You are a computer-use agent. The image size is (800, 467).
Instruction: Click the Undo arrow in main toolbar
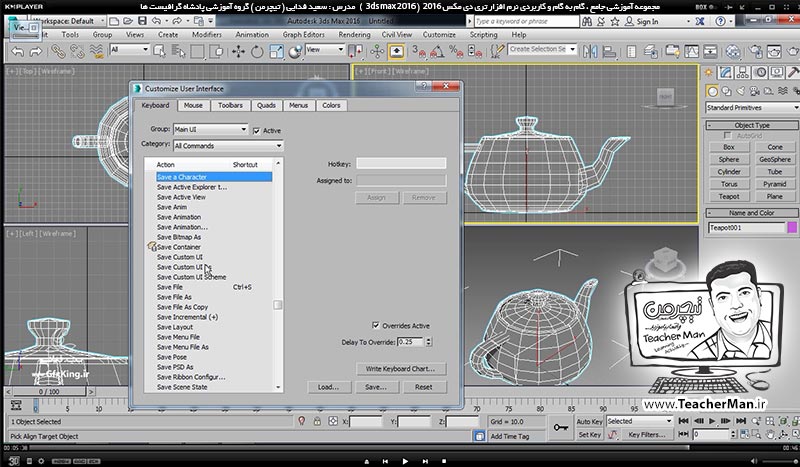[x=17, y=52]
